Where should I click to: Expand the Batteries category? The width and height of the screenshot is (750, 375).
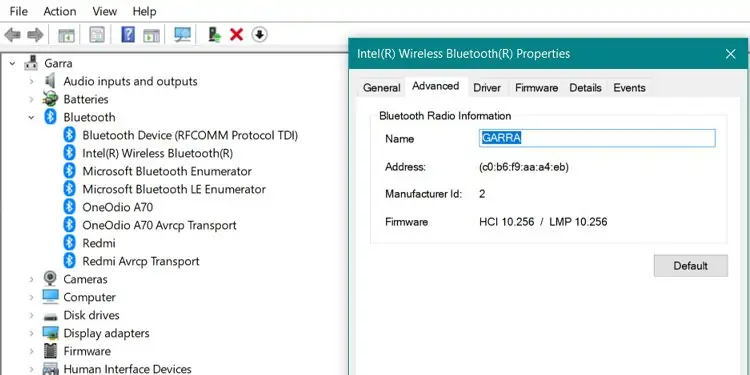(32, 99)
